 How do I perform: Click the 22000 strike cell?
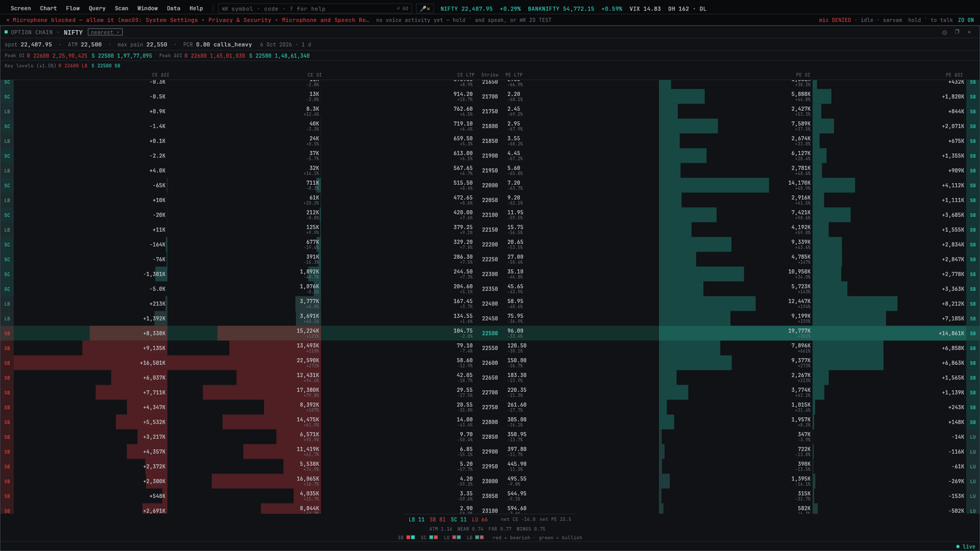pos(489,186)
